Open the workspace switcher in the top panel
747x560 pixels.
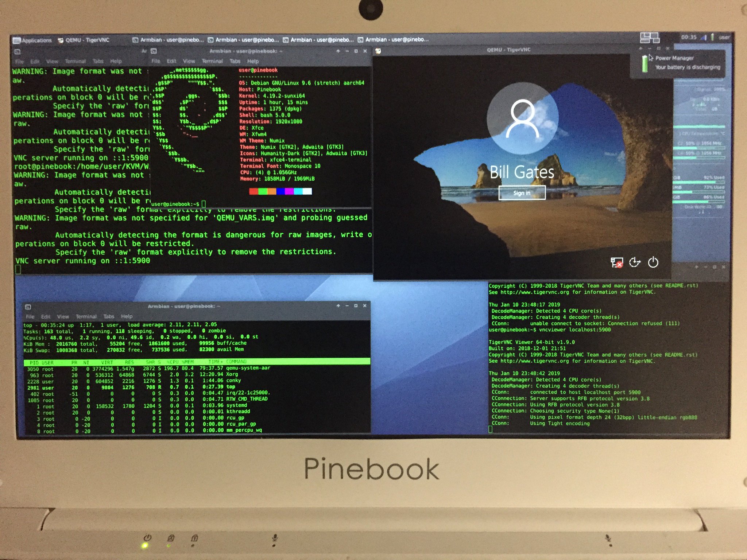click(x=650, y=38)
